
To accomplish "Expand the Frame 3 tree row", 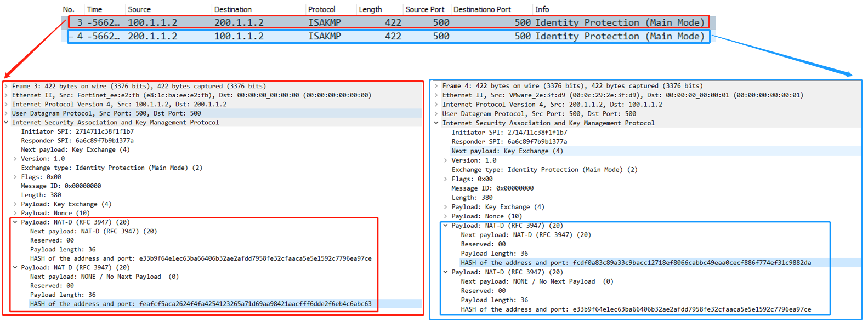I will [7, 86].
